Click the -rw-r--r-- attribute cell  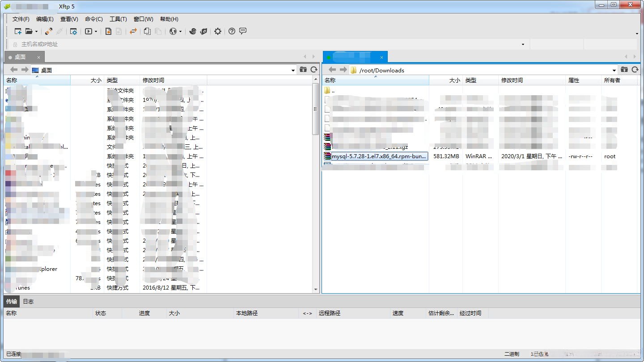pyautogui.click(x=580, y=156)
